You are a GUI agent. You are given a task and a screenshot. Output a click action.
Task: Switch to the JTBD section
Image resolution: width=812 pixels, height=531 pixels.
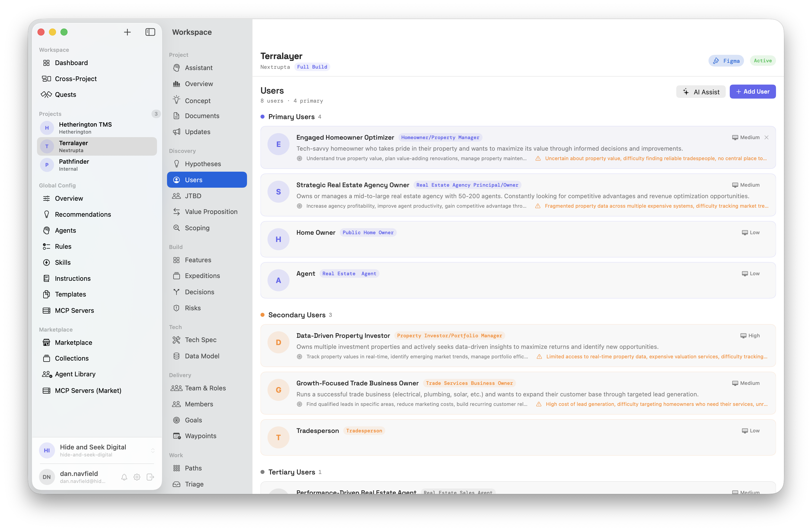tap(193, 196)
